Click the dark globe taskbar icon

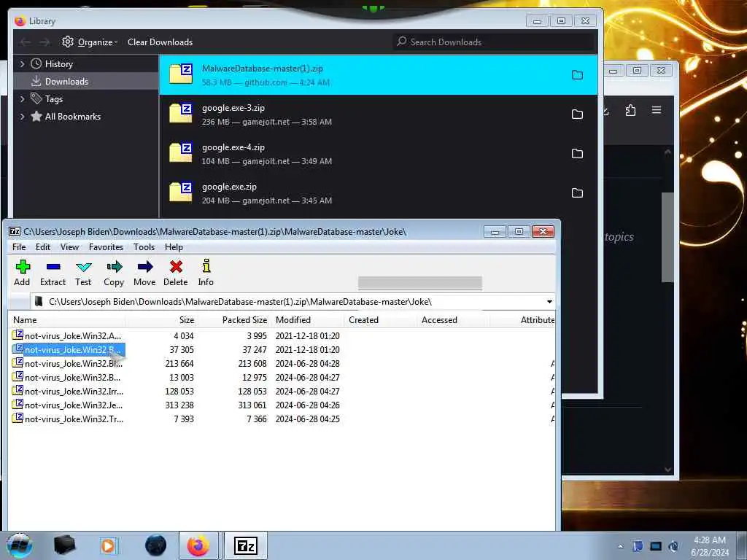156,545
